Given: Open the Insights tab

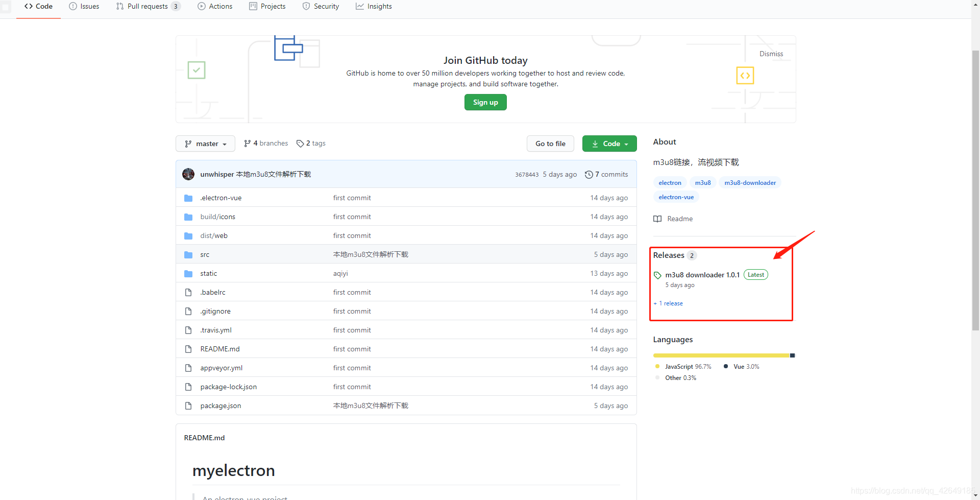Looking at the screenshot, I should click(x=374, y=6).
